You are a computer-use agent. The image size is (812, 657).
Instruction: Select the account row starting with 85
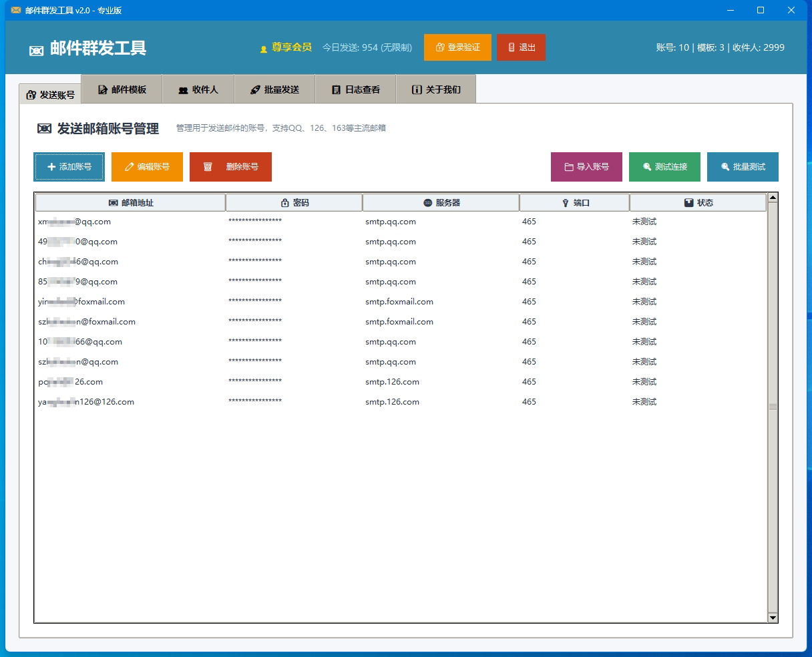pos(401,282)
